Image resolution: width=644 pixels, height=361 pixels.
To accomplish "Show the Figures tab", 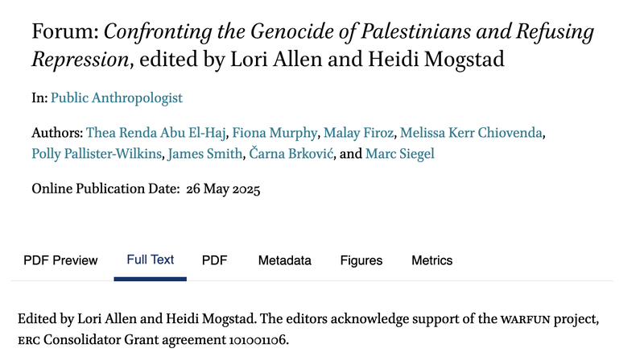I will tap(361, 260).
